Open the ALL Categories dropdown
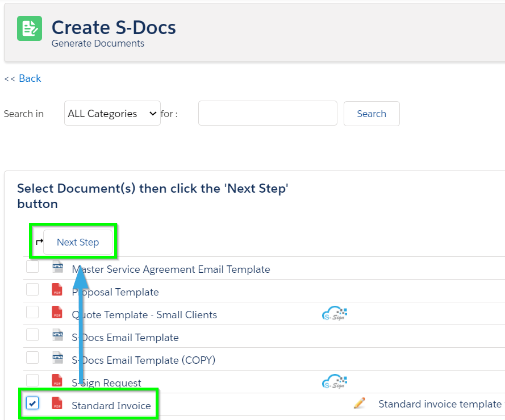 (112, 113)
